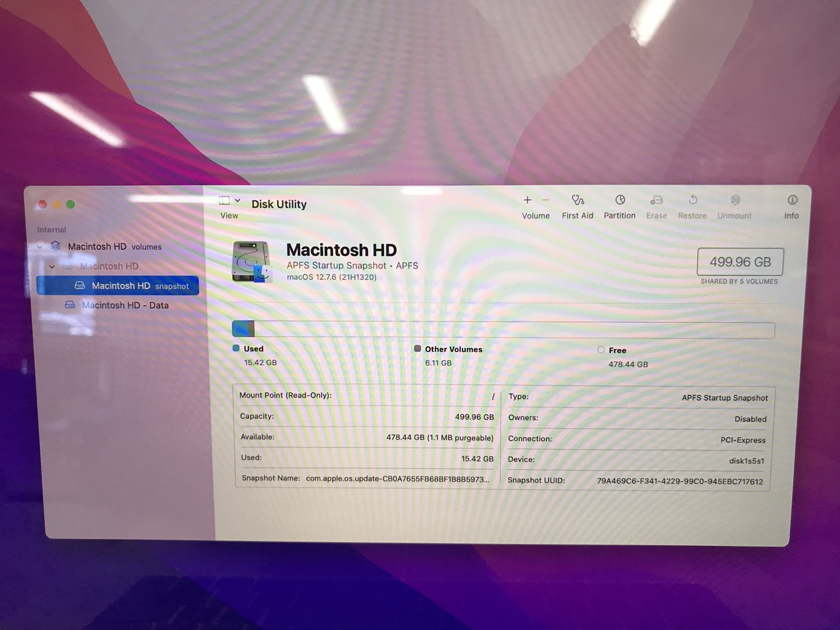This screenshot has width=840, height=630.
Task: Click the Capacity 499.96 GB table value
Action: pyautogui.click(x=475, y=417)
